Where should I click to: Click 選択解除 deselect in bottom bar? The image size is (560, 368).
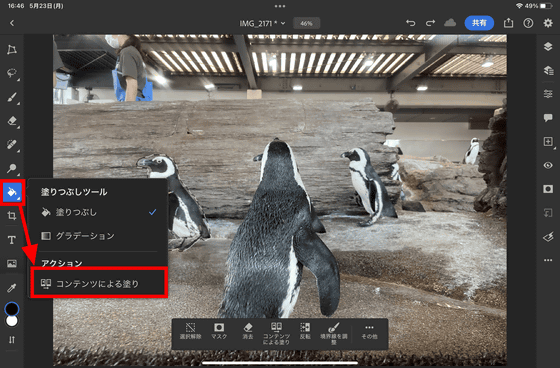click(190, 332)
